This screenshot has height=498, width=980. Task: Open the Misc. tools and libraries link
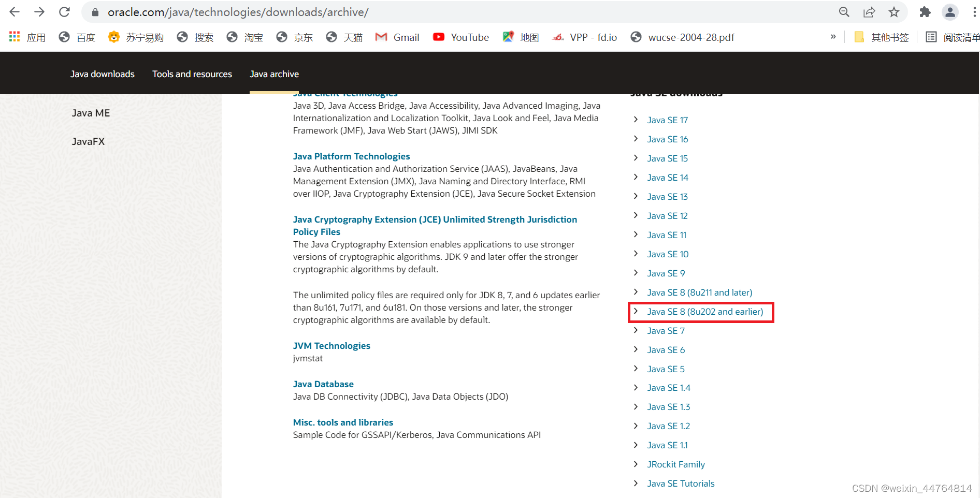343,422
